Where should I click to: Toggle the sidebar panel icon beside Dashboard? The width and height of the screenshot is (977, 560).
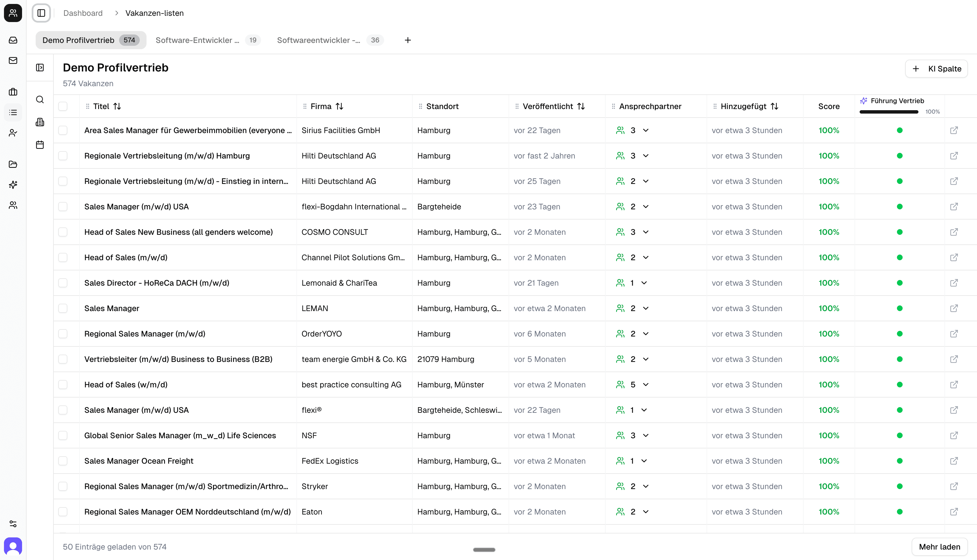(41, 13)
